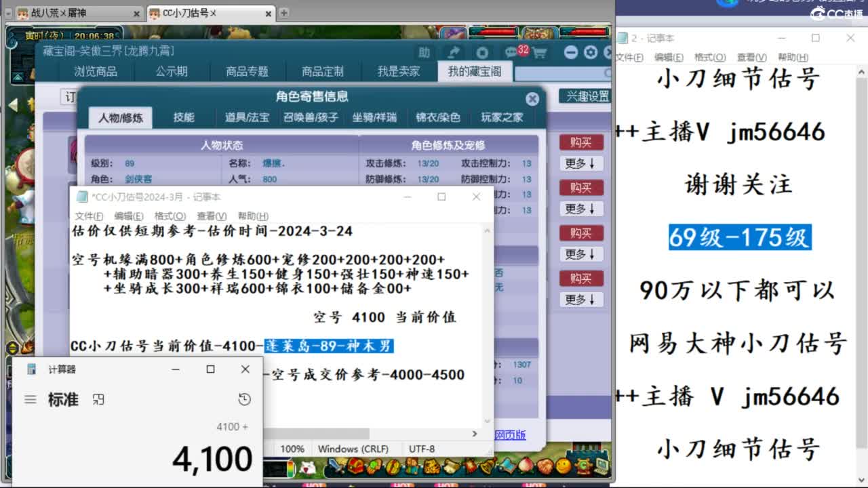Open the 商品定制 tab
This screenshot has height=488, width=868.
(323, 71)
